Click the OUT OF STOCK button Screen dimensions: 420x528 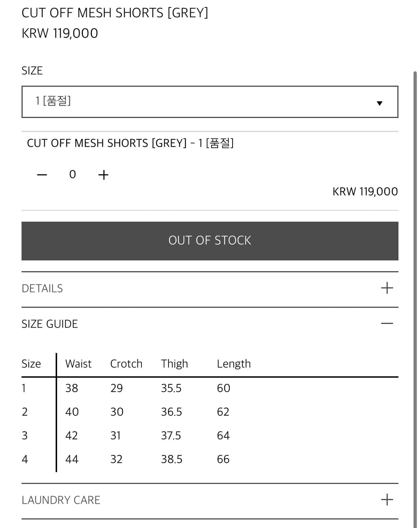[x=210, y=241]
